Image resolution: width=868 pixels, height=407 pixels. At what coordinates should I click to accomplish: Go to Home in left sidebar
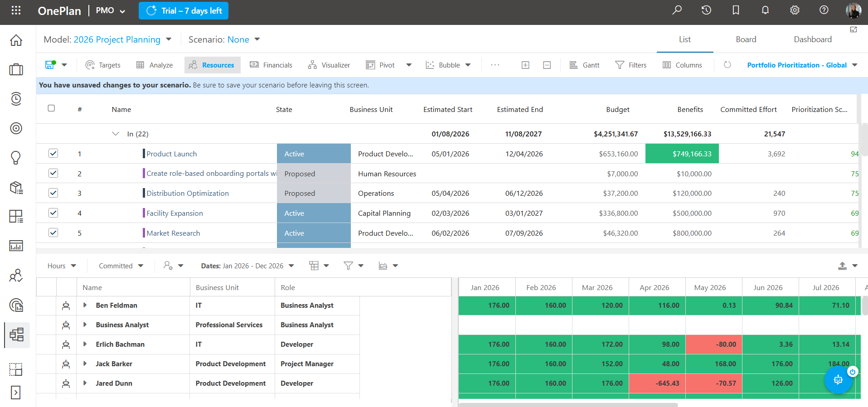coord(16,40)
